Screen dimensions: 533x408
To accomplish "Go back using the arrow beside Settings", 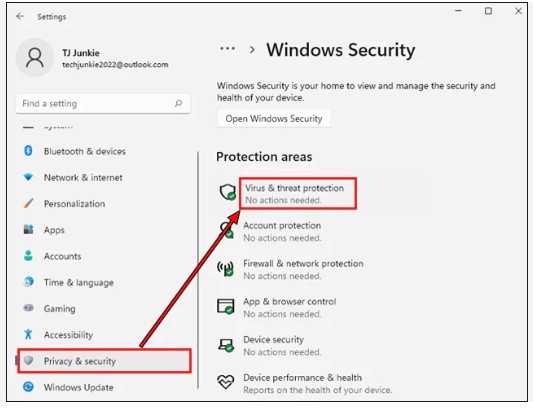I will [x=20, y=16].
